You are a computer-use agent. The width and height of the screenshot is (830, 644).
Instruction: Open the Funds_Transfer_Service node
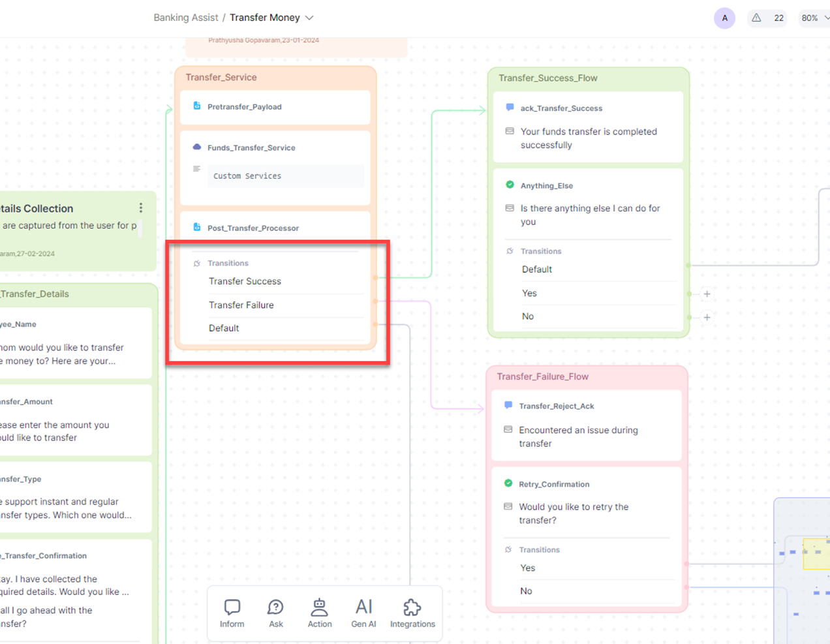251,148
